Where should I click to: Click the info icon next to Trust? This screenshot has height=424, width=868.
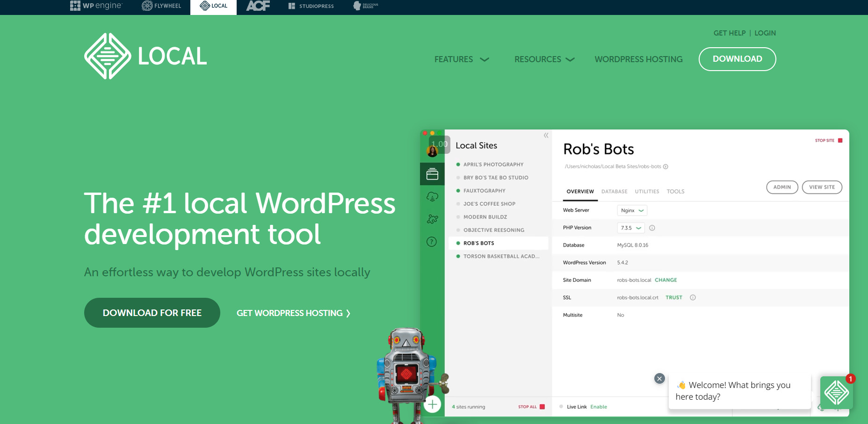693,297
